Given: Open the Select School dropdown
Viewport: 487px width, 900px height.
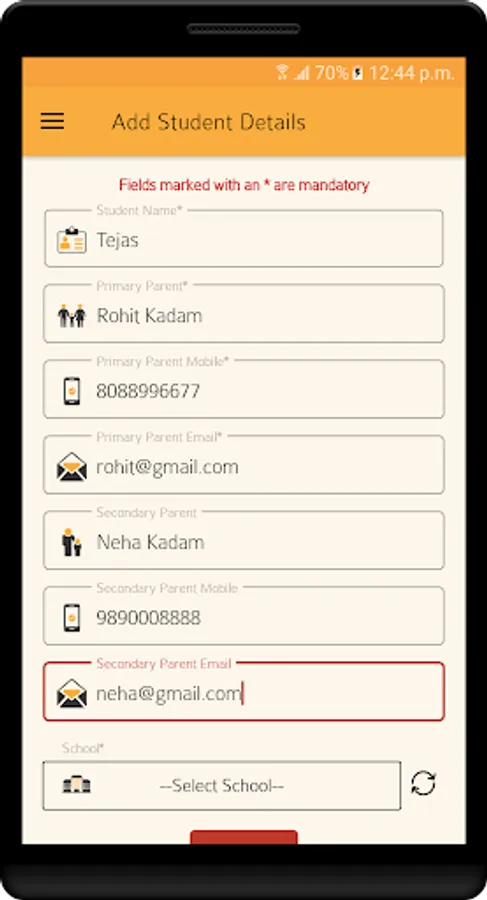Looking at the screenshot, I should pos(222,785).
